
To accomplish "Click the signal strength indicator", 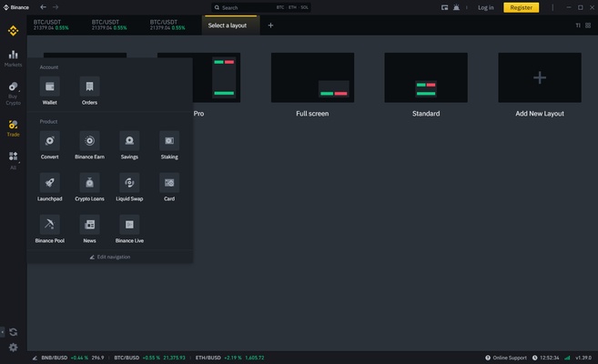I will 567,358.
